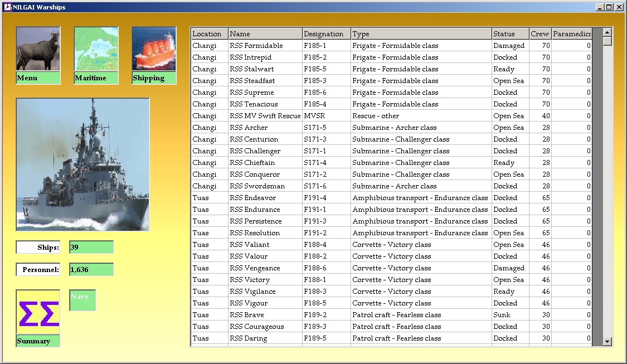
Task: Select the RSS MV Swift Rescue entry
Action: pyautogui.click(x=265, y=116)
